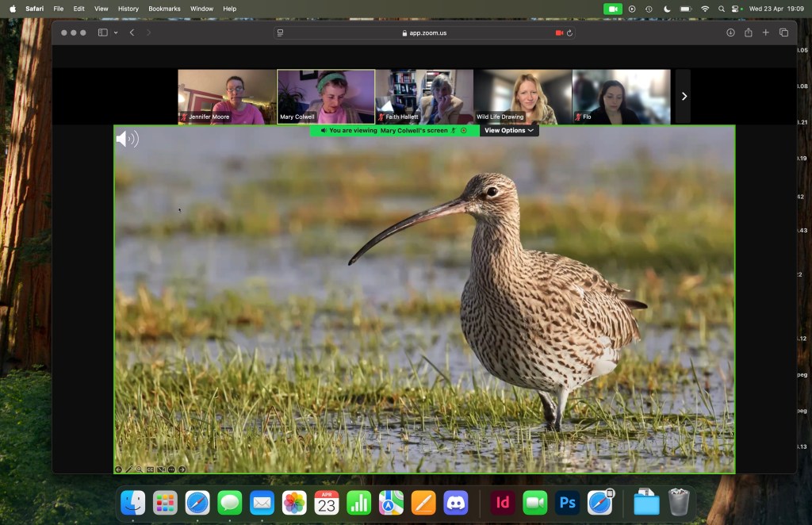Click the Safari back navigation button

click(x=132, y=33)
